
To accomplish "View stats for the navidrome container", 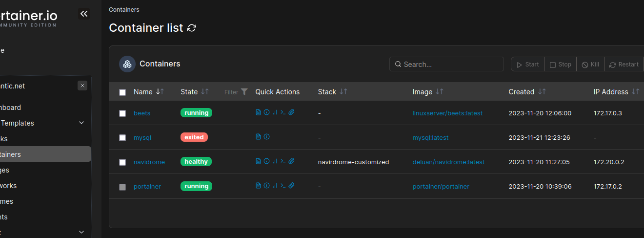I will [275, 161].
